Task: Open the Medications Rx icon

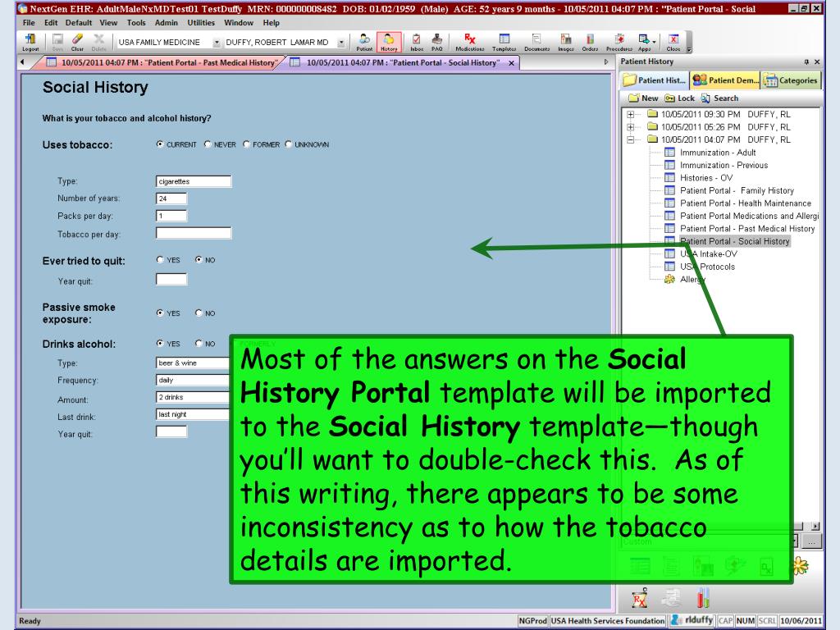Action: click(x=470, y=42)
